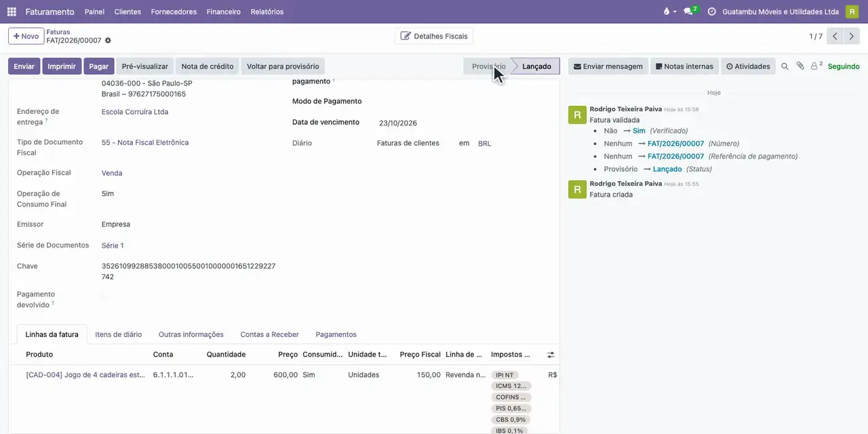Viewport: 868px width, 434px height.
Task: Click quantity cell 2,00
Action: click(x=237, y=375)
